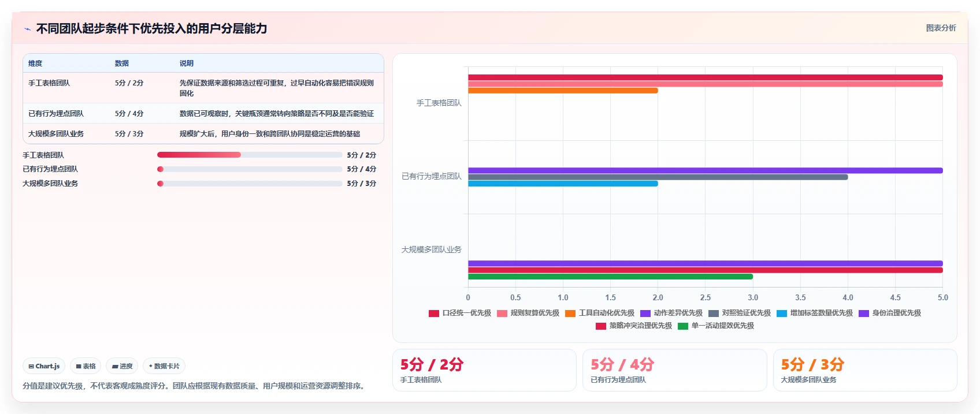
Task: Click the 进度 tag
Action: pyautogui.click(x=122, y=366)
